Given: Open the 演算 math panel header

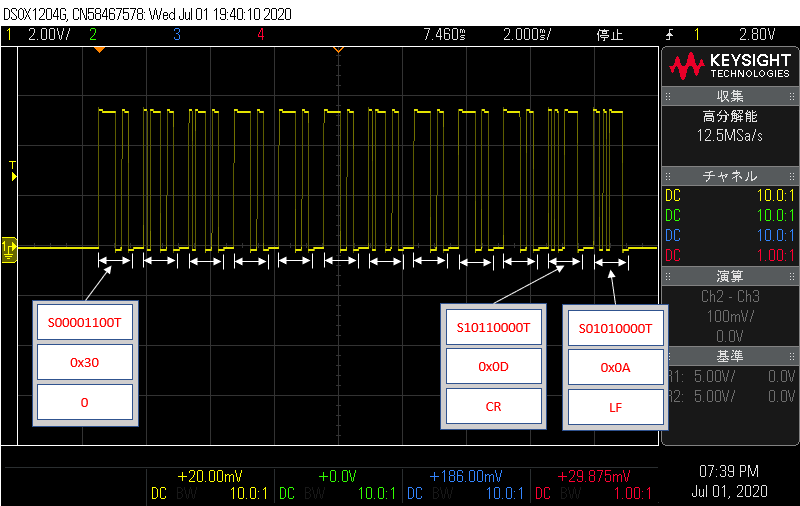Looking at the screenshot, I should point(729,276).
